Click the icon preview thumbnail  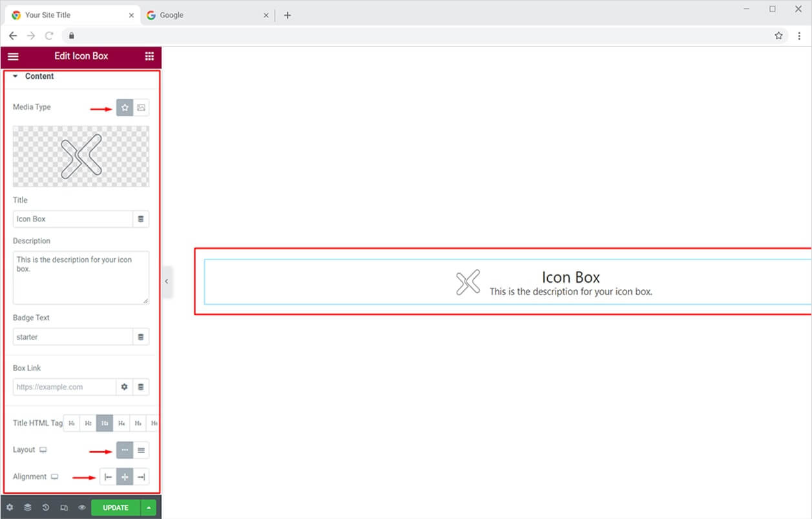click(81, 156)
